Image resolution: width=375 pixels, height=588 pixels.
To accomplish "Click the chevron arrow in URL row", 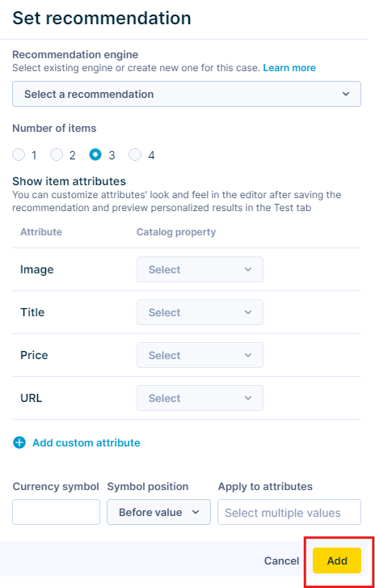I will click(247, 398).
